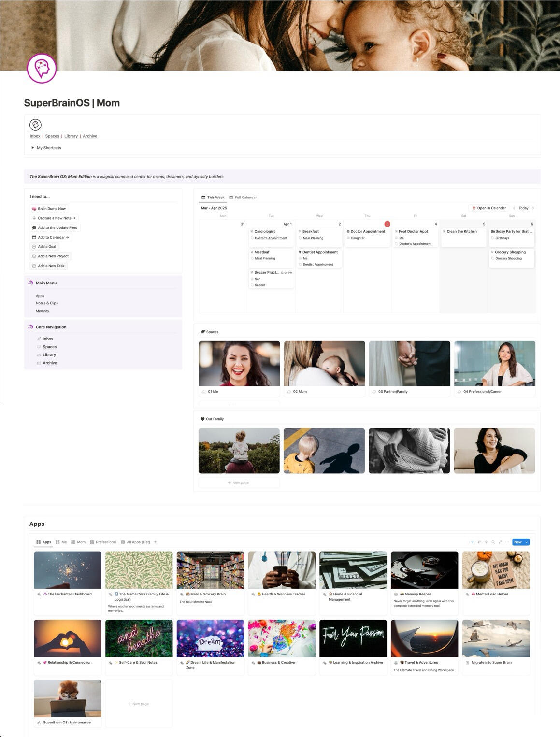Click the Open in Calendar button

488,208
